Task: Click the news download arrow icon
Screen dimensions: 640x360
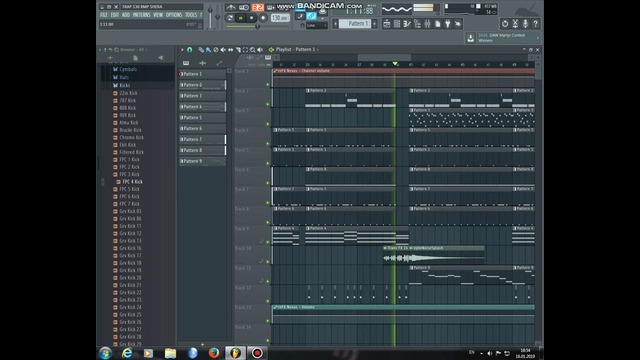Action: coord(471,38)
